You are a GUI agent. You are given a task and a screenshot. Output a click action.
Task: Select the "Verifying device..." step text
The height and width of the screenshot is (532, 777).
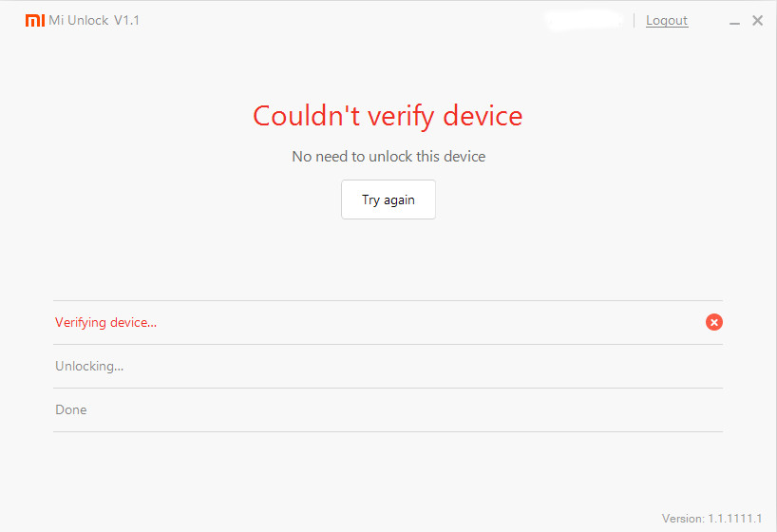(105, 322)
